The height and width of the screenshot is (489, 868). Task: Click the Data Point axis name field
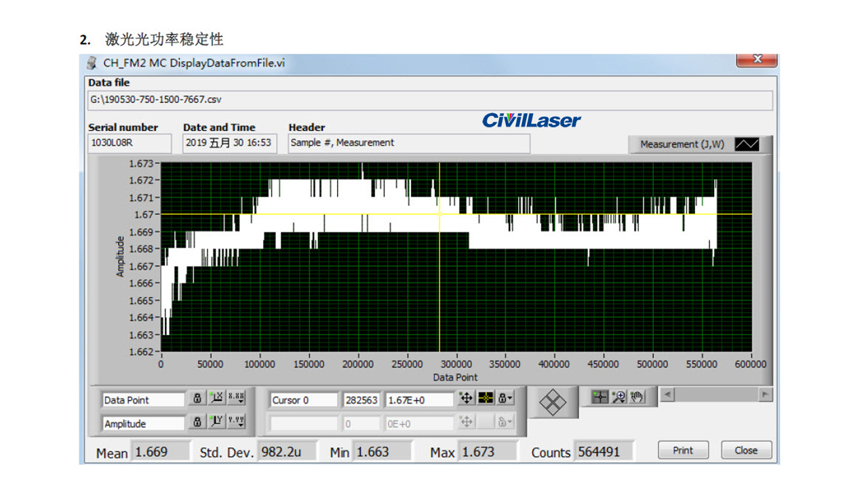[143, 400]
